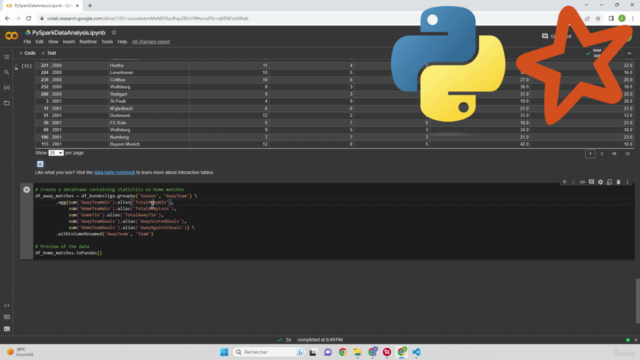The image size is (640, 360).
Task: Open the rows per page dropdown
Action: point(56,153)
